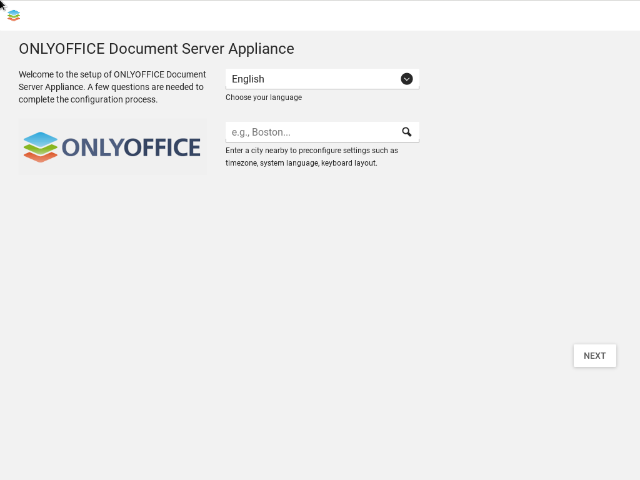The height and width of the screenshot is (480, 640).
Task: Click the empty white header bar area
Action: pyautogui.click(x=327, y=16)
